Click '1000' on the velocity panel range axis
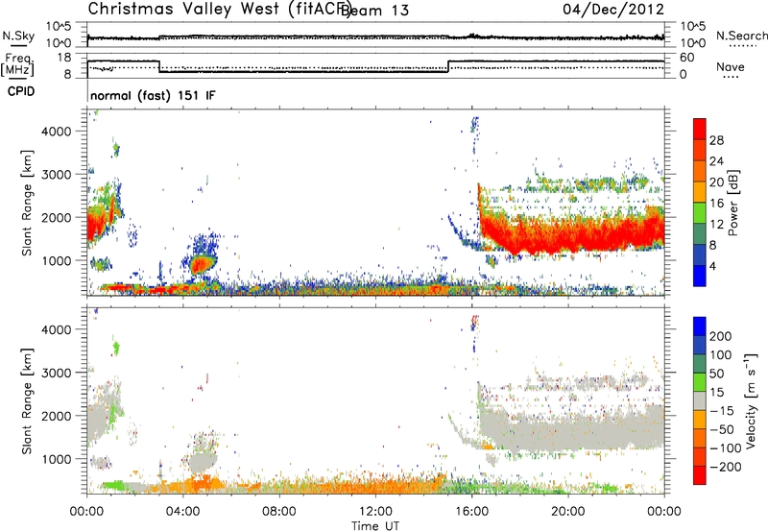The height and width of the screenshot is (532, 768). (57, 459)
